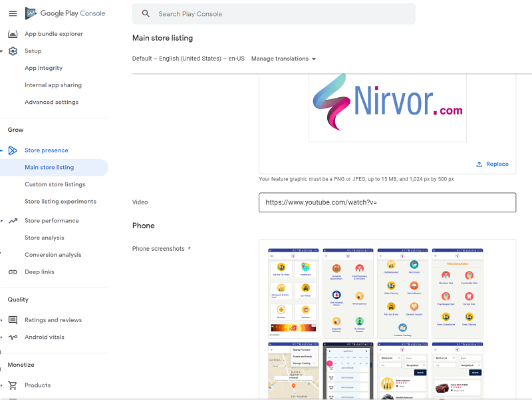532x402 pixels.
Task: Open App integrity settings
Action: click(44, 68)
